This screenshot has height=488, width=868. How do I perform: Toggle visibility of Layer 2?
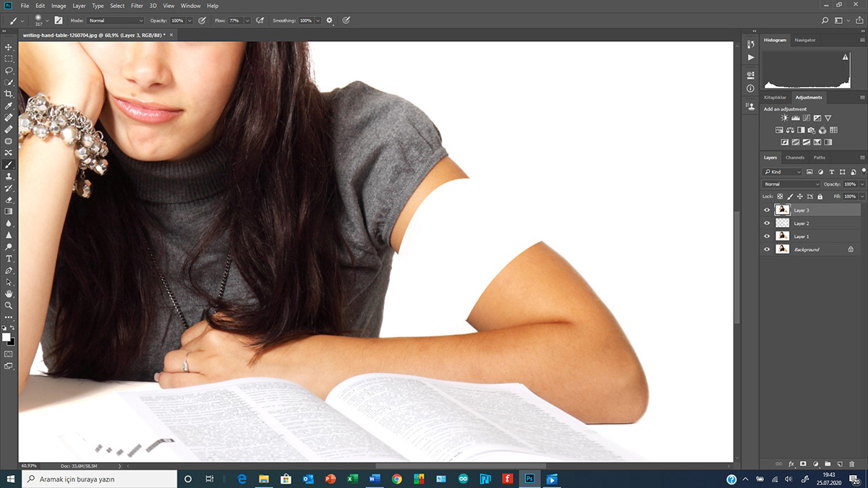coord(767,223)
